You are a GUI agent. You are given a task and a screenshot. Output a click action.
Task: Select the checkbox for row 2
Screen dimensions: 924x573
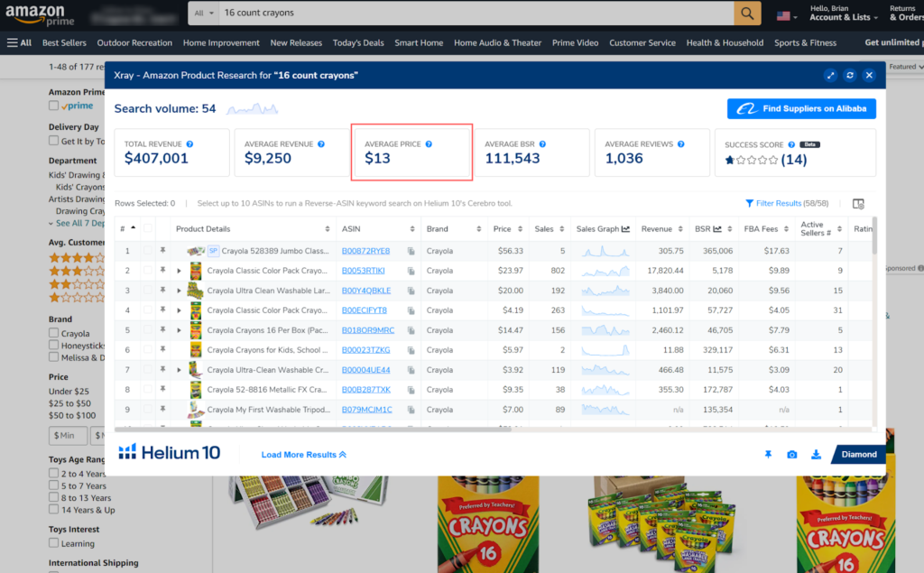(x=147, y=271)
